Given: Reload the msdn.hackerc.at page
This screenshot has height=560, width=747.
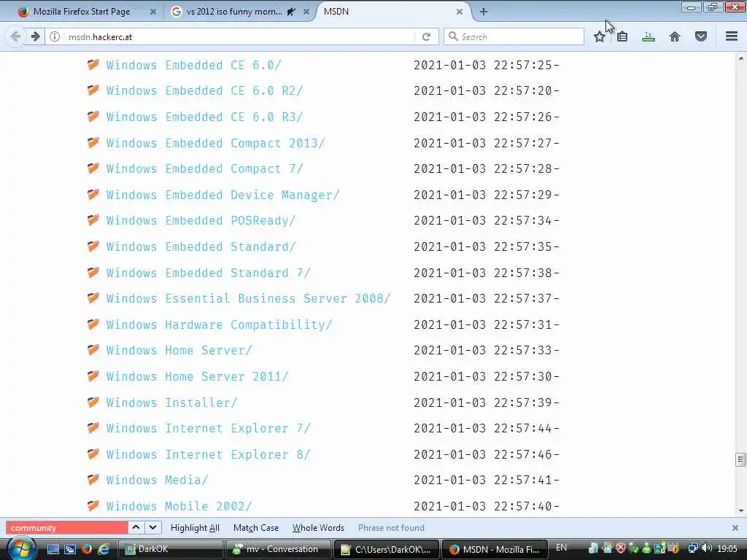Looking at the screenshot, I should [x=426, y=36].
